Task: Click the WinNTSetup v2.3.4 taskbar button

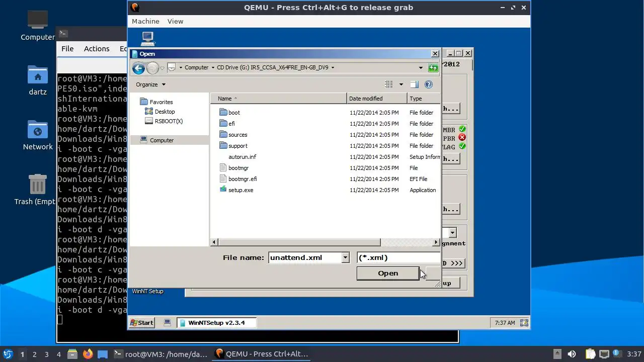Action: pos(216,323)
